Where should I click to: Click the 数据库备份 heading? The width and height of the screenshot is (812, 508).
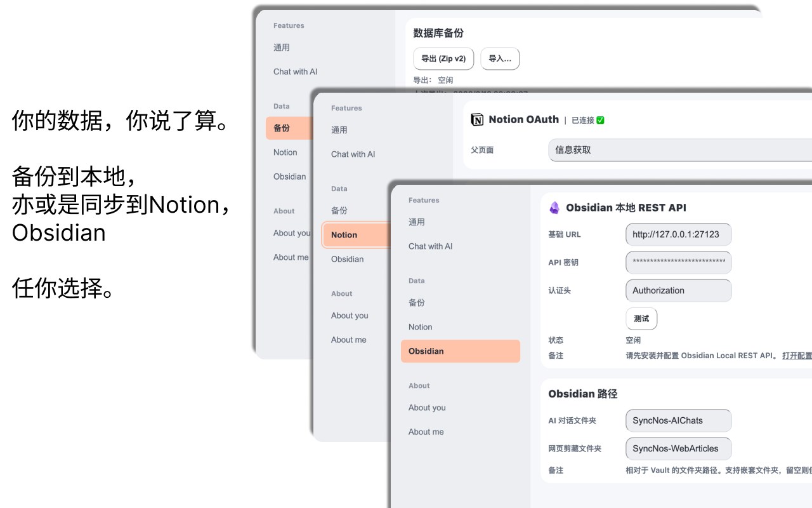(x=438, y=33)
